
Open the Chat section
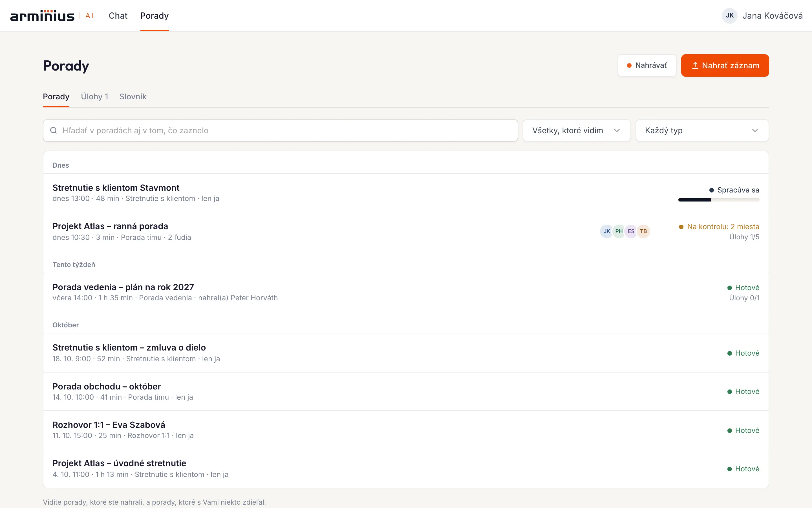click(118, 16)
